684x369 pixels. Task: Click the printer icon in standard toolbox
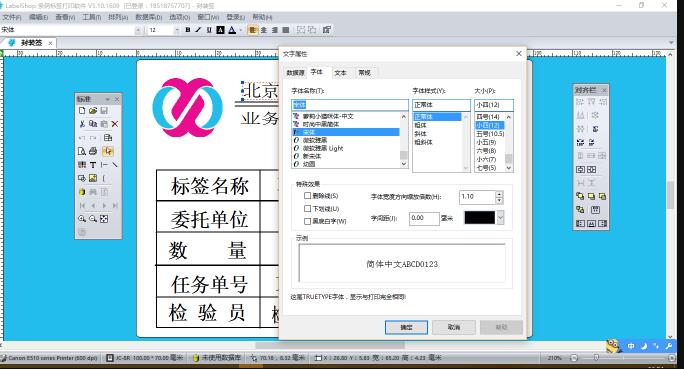92,151
